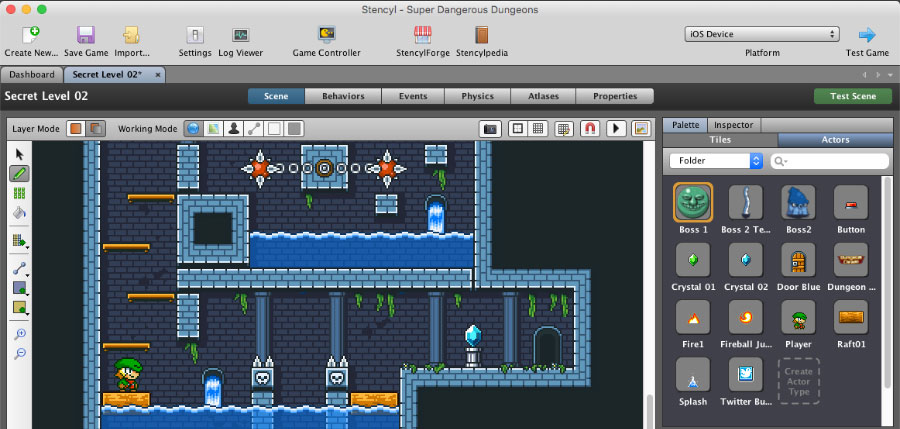Click the Save Game icon
The width and height of the screenshot is (900, 429).
[x=86, y=41]
